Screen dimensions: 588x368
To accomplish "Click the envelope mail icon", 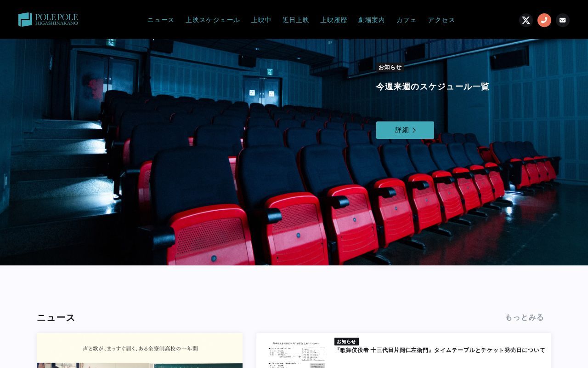I will (563, 20).
